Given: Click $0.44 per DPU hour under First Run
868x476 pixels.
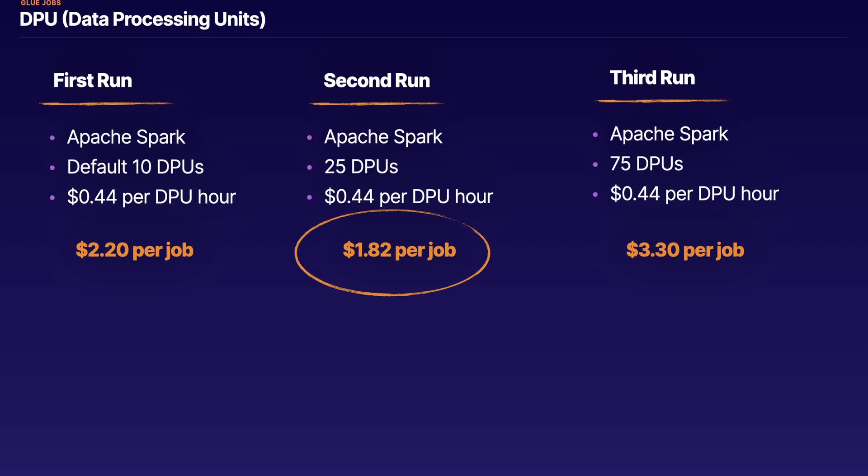Looking at the screenshot, I should pos(151,197).
